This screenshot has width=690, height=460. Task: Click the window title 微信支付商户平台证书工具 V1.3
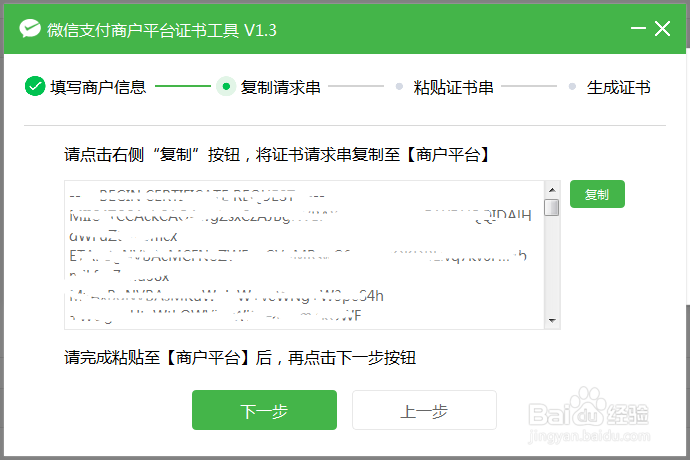[161, 30]
